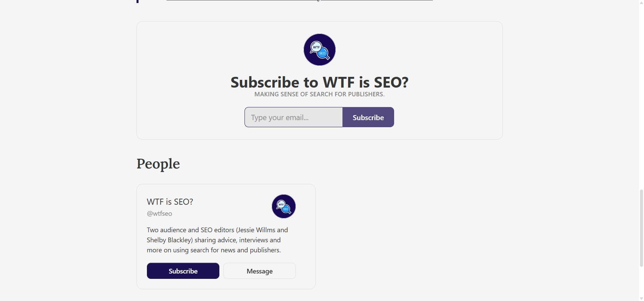Click inside the Type your email field

(x=293, y=117)
